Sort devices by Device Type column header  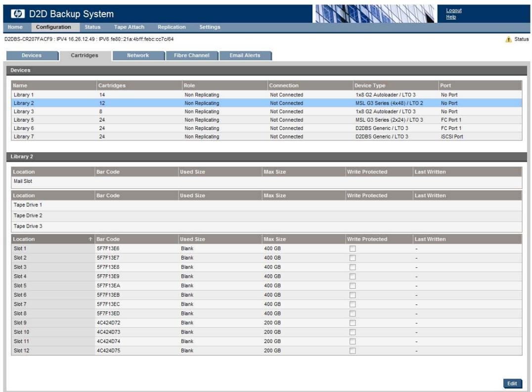[396, 86]
